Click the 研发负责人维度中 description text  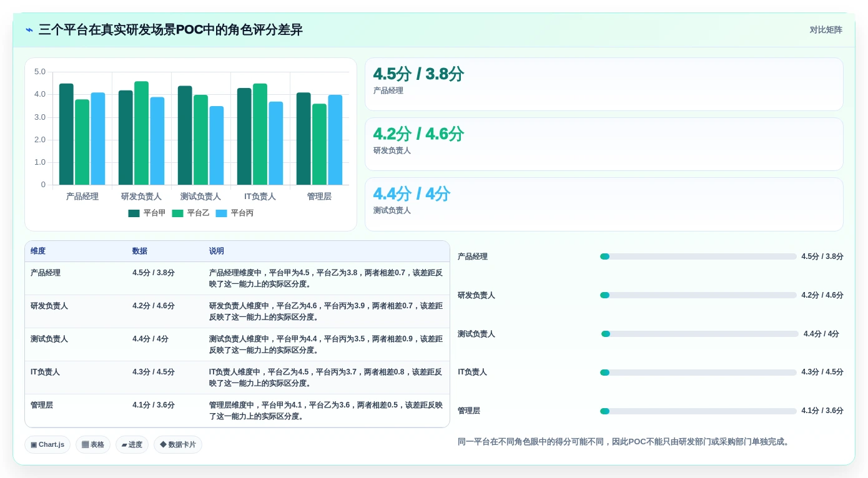pos(326,311)
